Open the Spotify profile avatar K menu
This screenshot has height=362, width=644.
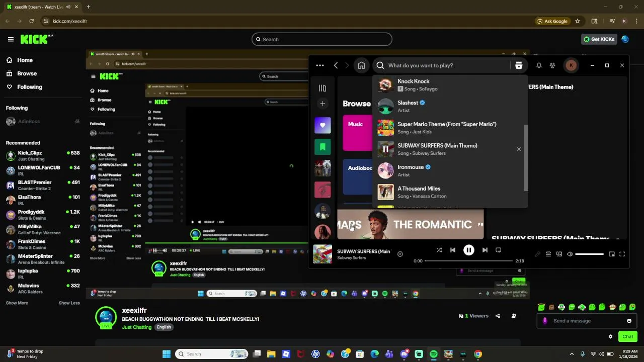[x=571, y=65]
